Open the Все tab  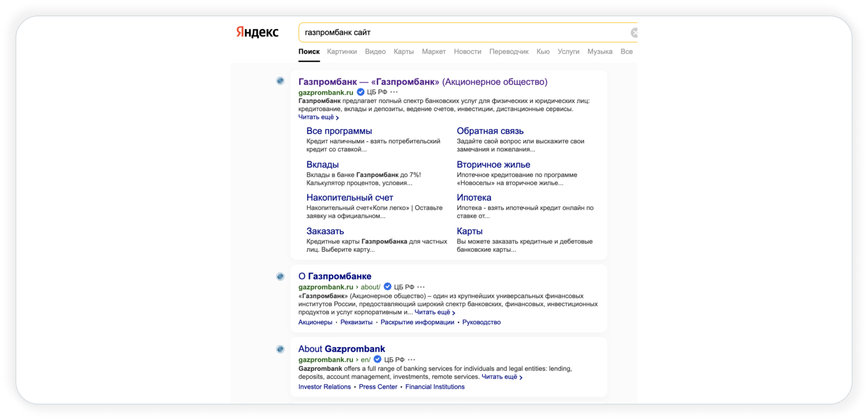[x=627, y=52]
